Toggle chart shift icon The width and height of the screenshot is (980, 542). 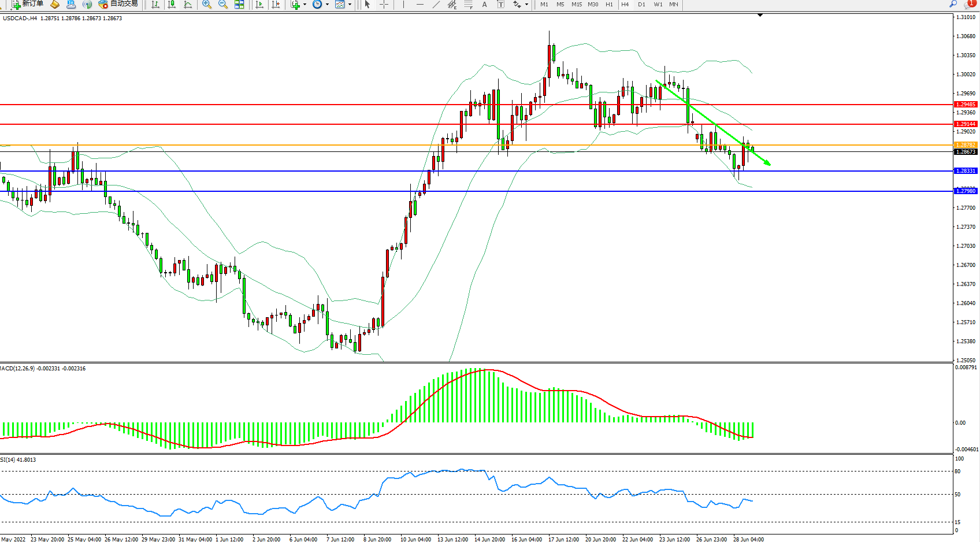point(276,5)
